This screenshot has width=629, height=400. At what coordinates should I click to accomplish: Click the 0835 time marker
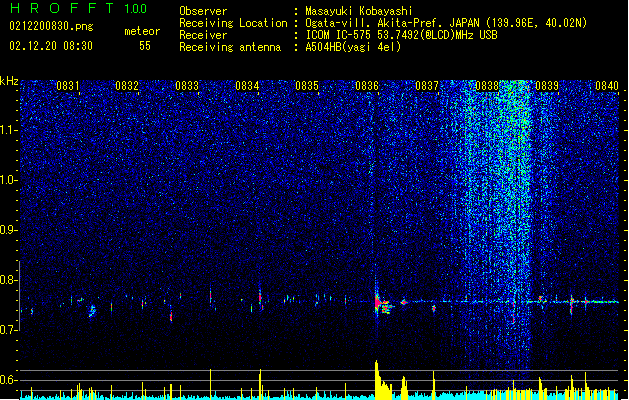(307, 86)
